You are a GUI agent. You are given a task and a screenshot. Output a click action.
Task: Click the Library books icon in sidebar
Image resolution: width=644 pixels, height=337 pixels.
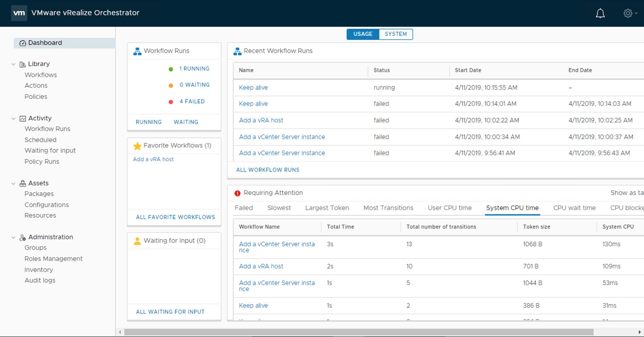pyautogui.click(x=22, y=64)
